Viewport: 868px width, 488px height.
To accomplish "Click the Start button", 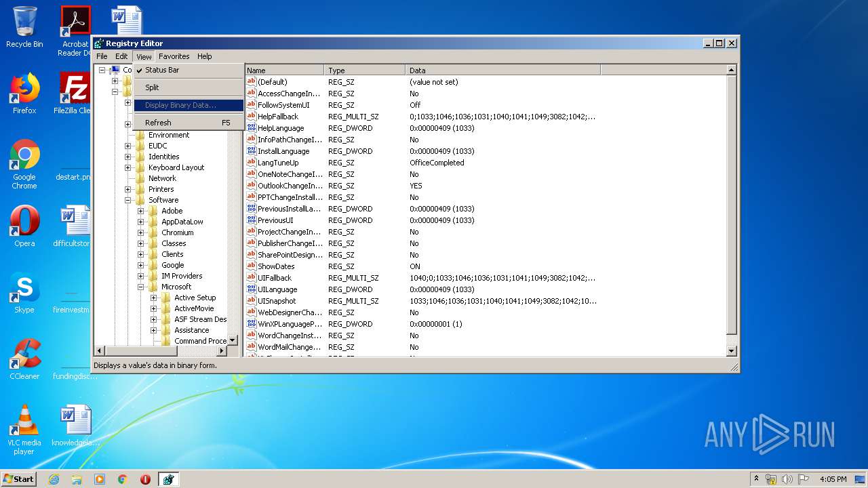I will point(19,479).
